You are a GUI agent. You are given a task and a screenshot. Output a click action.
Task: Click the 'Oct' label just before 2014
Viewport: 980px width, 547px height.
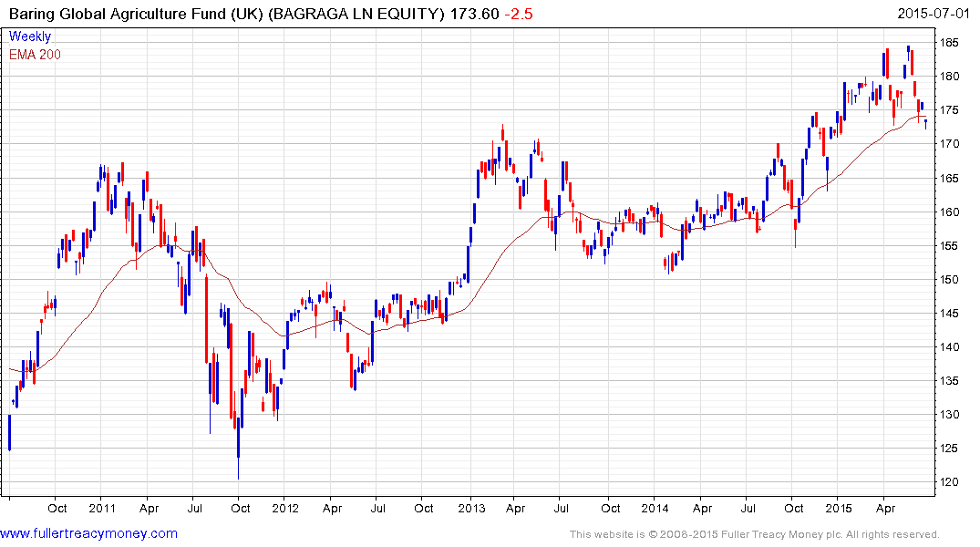(610, 508)
